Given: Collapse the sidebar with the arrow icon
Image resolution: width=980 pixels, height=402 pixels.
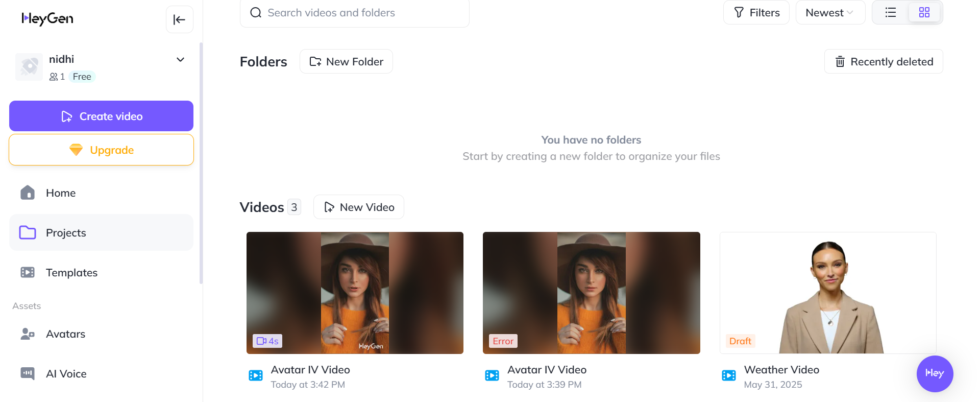Looking at the screenshot, I should 179,20.
